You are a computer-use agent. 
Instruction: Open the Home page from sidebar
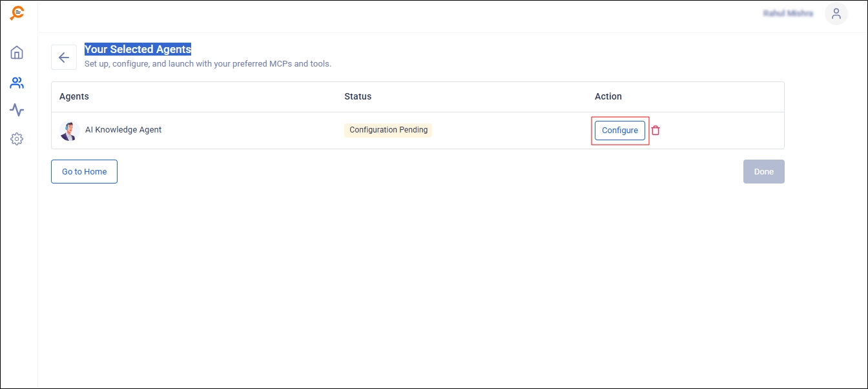(x=17, y=52)
